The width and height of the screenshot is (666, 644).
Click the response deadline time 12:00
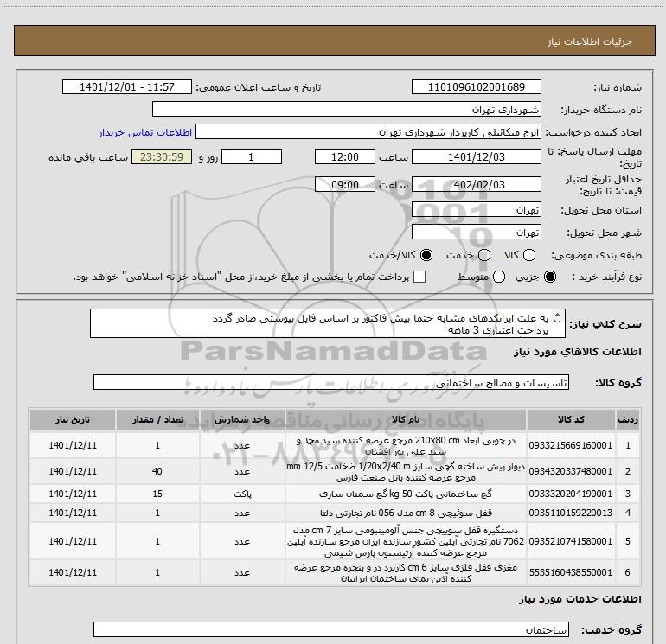coord(345,157)
